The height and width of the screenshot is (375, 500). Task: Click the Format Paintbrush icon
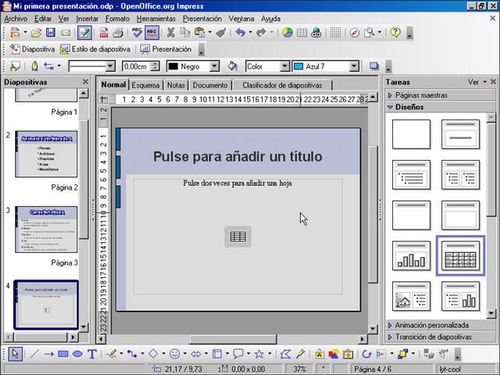(221, 33)
